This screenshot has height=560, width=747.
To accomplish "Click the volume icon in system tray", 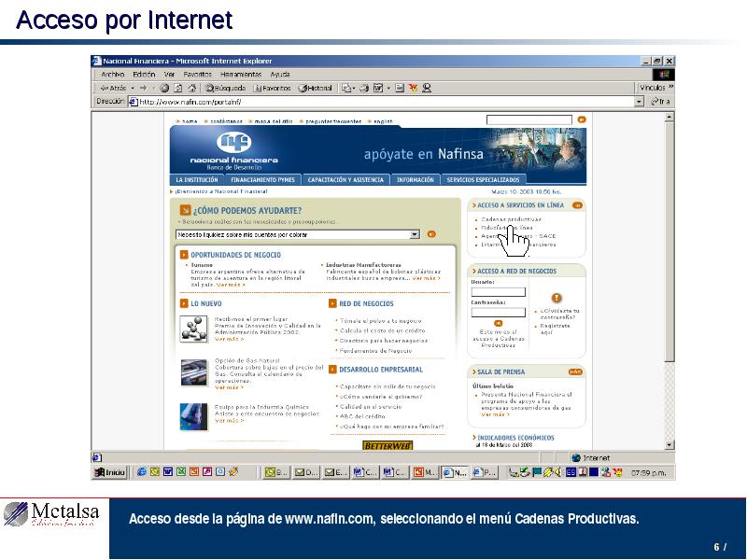I will click(557, 472).
